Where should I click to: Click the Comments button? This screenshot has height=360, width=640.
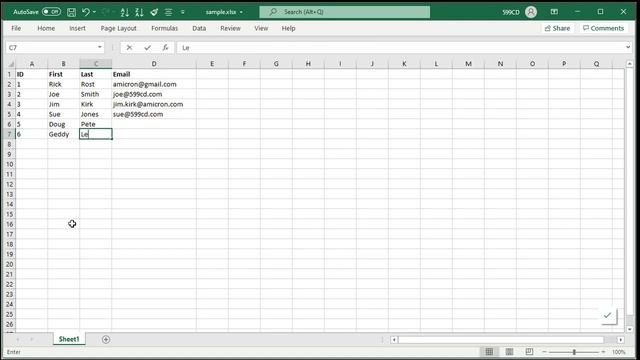pos(603,28)
